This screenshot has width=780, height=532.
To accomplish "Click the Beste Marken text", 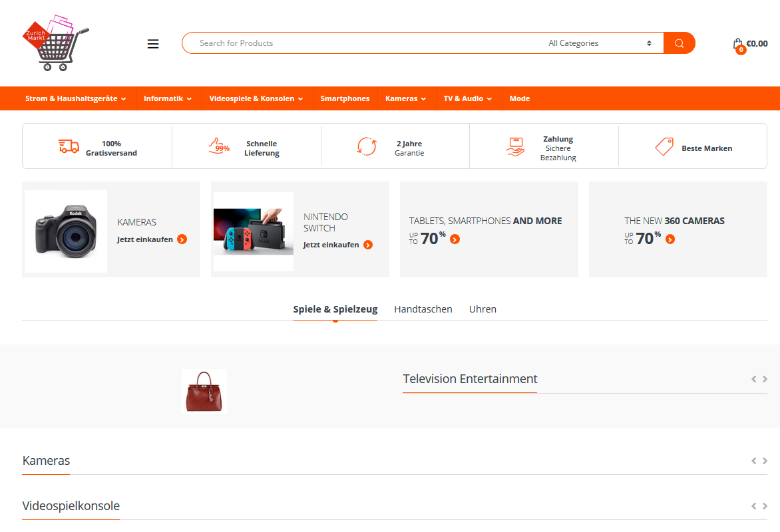I will coord(707,148).
